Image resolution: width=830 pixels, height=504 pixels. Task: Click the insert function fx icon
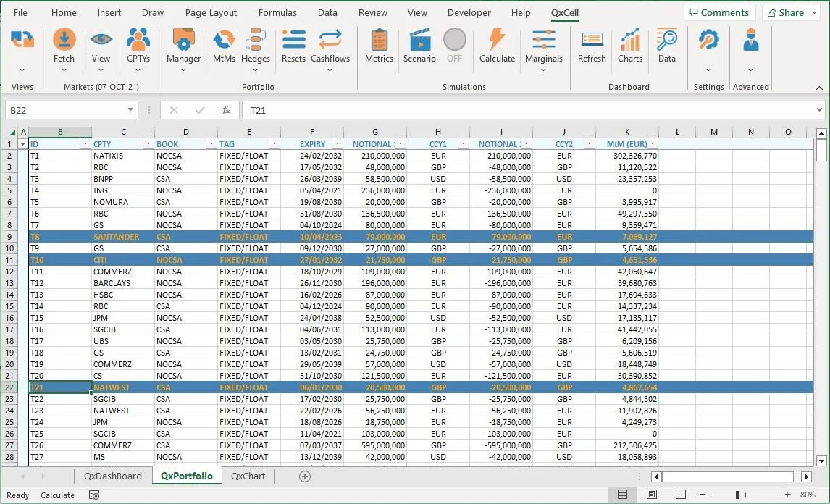tap(226, 110)
